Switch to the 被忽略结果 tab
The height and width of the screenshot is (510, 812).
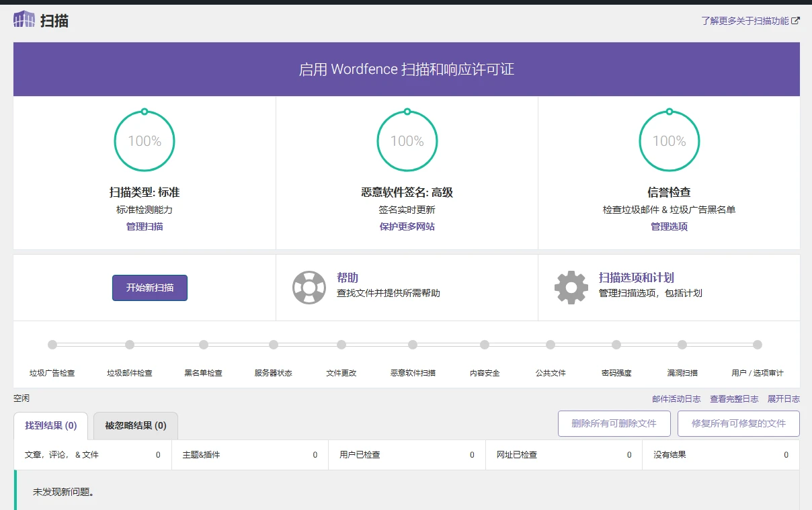[x=134, y=426]
